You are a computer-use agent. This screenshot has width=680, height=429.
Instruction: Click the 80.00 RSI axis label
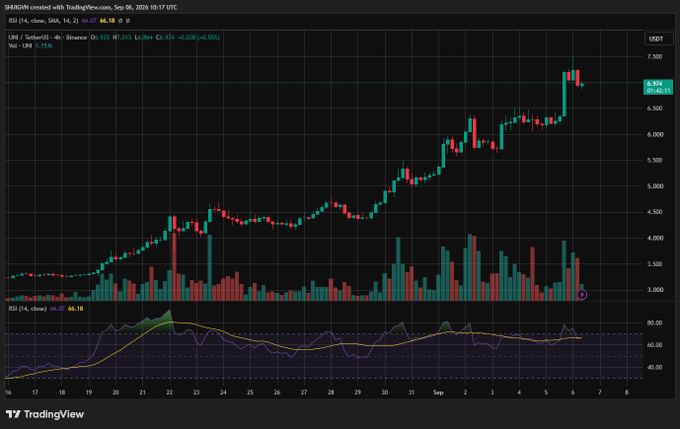point(654,323)
